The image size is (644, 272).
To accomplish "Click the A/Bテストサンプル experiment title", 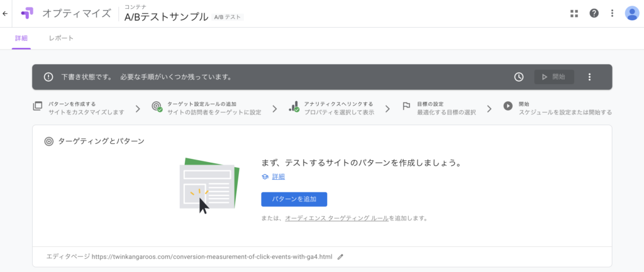I will 166,17.
